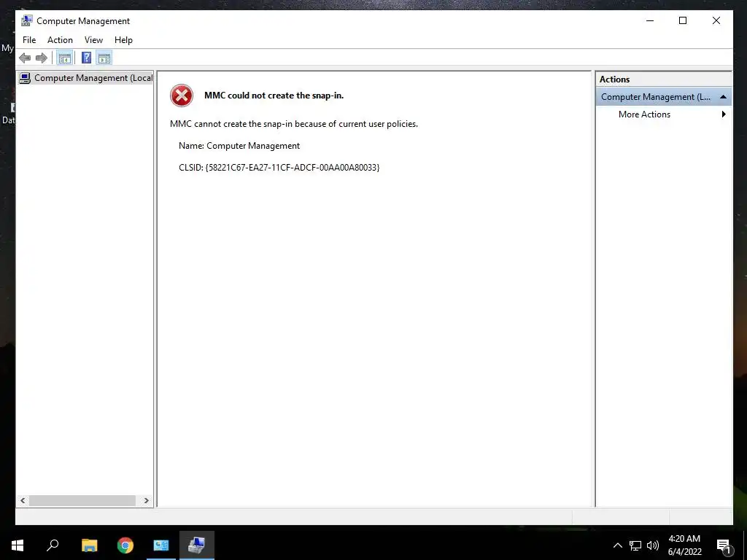The image size is (747, 560).
Task: Open the View menu
Action: click(x=93, y=40)
